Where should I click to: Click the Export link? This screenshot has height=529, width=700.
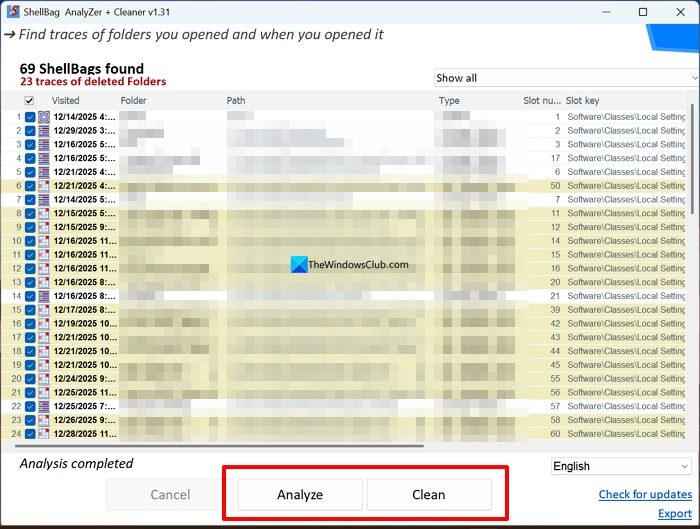[675, 513]
